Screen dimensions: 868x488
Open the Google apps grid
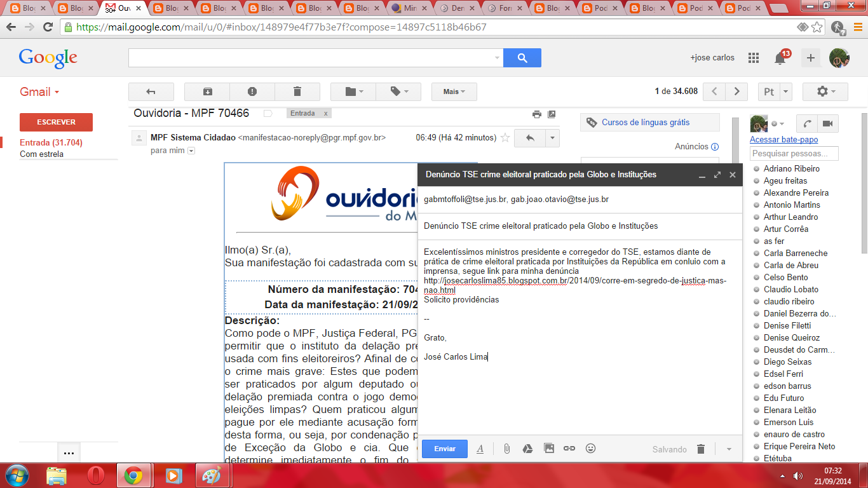[x=754, y=58]
